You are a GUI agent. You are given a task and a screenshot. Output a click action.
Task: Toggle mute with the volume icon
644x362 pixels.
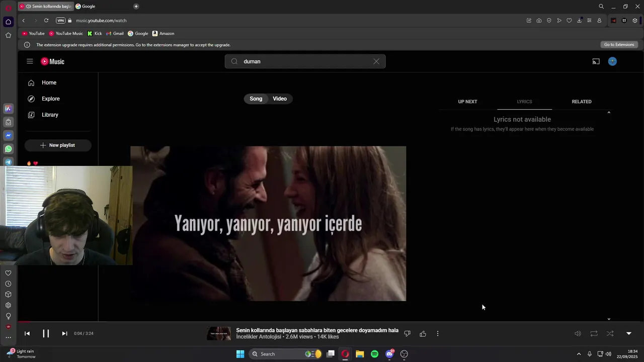pyautogui.click(x=578, y=333)
